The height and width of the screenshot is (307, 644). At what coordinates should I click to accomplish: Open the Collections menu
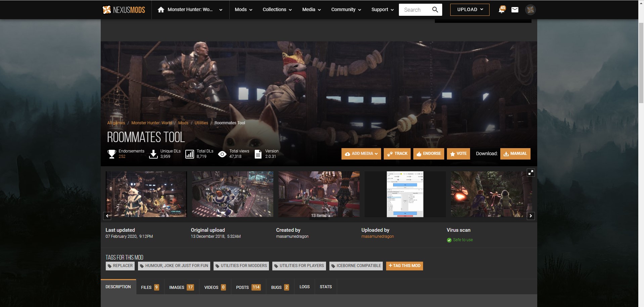pyautogui.click(x=277, y=10)
